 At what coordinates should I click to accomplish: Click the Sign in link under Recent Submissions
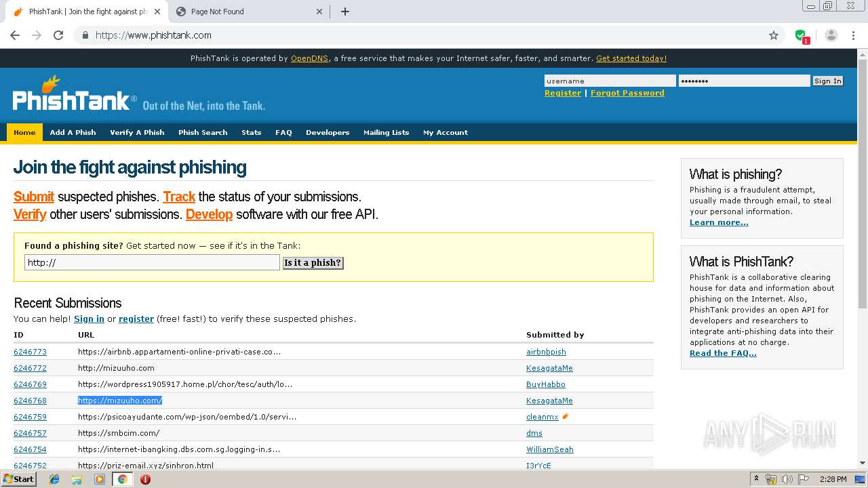tap(89, 319)
